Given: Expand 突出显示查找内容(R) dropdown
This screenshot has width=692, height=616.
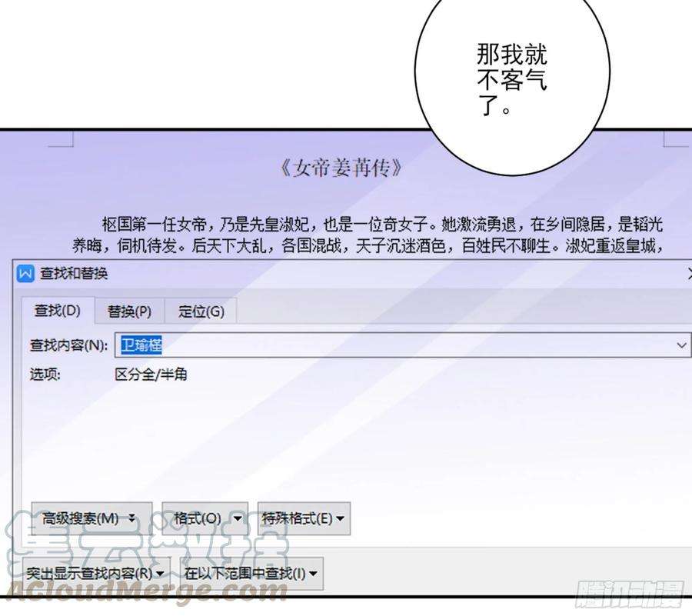Looking at the screenshot, I should coord(96,573).
